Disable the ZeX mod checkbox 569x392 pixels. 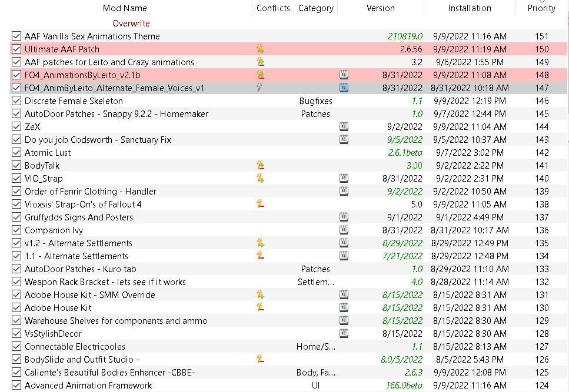(x=16, y=126)
